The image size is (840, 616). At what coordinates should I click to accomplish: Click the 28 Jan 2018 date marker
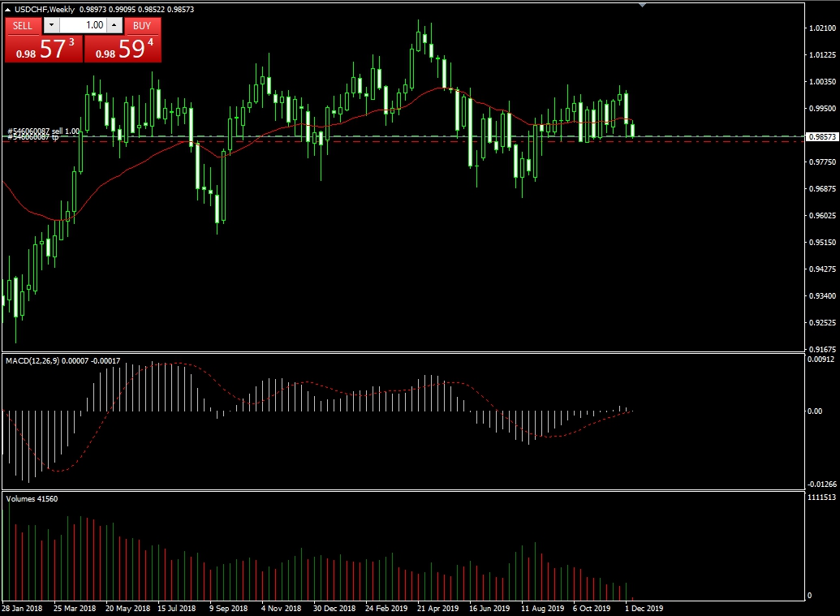pos(21,608)
